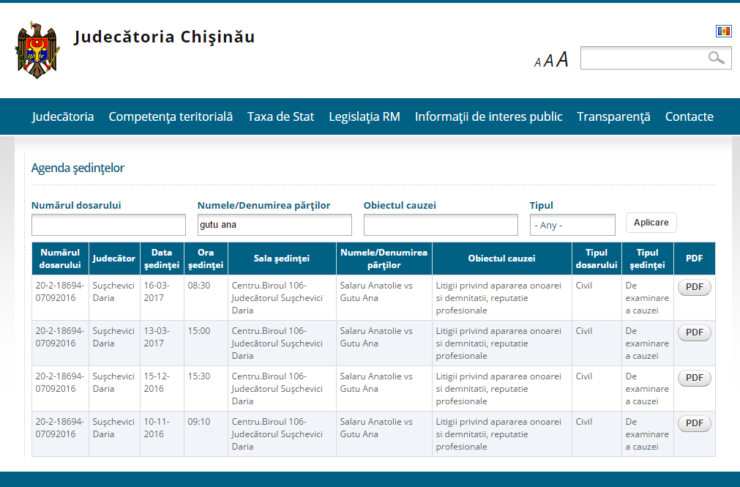Sort by Obiectul cauzei column header
The width and height of the screenshot is (740, 487).
pyautogui.click(x=502, y=259)
